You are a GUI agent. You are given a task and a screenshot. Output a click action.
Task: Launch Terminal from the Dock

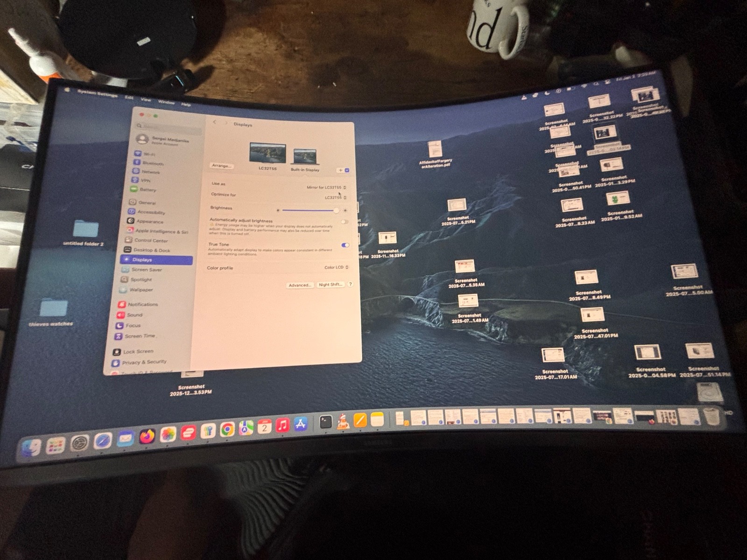[x=326, y=422]
